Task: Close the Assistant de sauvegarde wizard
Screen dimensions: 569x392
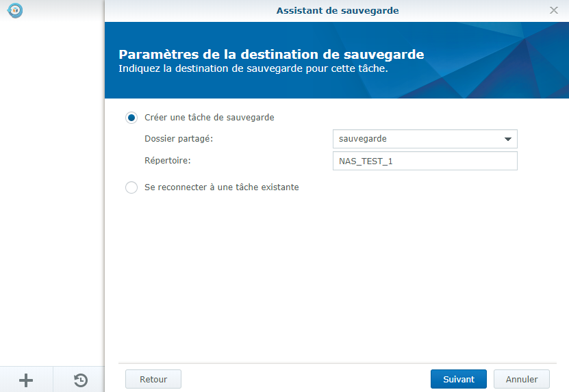Action: (x=554, y=10)
